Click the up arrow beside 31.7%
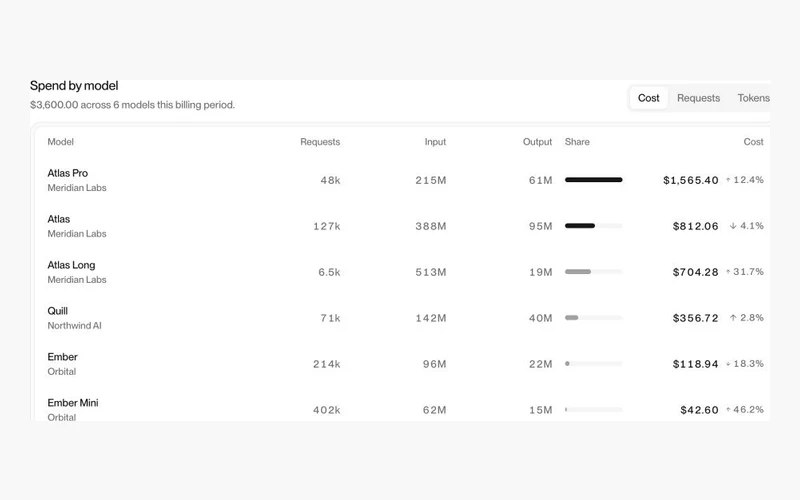This screenshot has height=500, width=800. 728,271
